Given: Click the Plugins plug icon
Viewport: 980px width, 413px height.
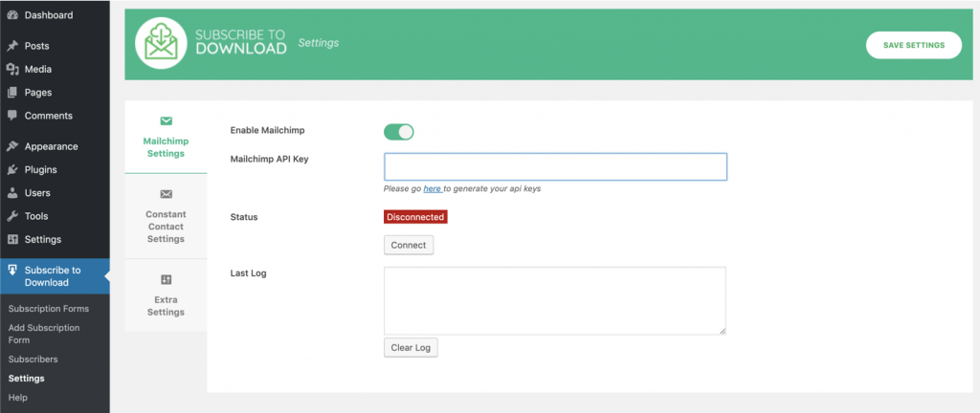Looking at the screenshot, I should click(12, 169).
